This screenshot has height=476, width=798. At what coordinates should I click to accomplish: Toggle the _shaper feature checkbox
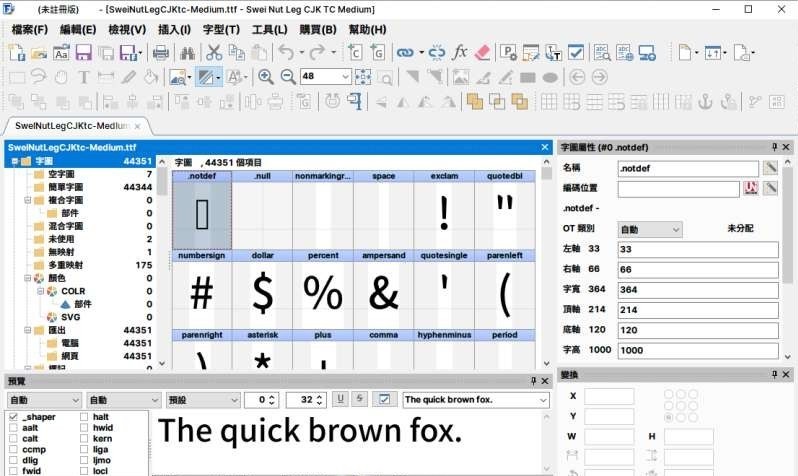14,417
